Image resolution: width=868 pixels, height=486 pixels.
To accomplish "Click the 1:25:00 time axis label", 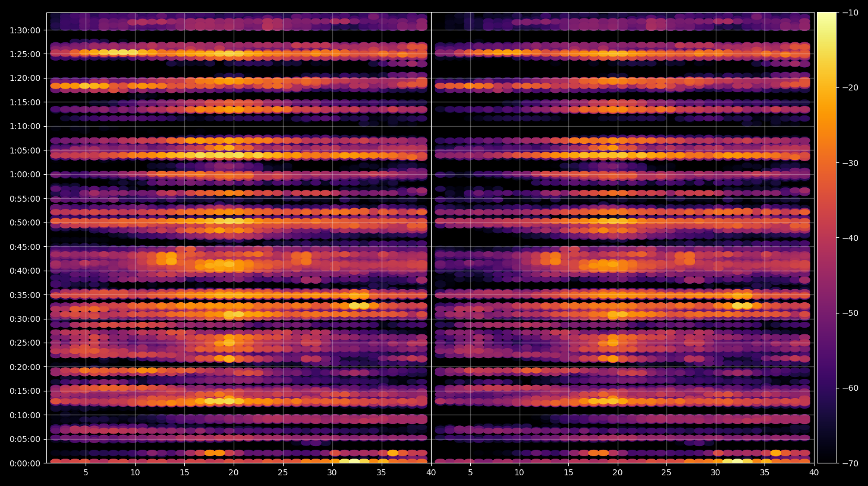I will 25,54.
